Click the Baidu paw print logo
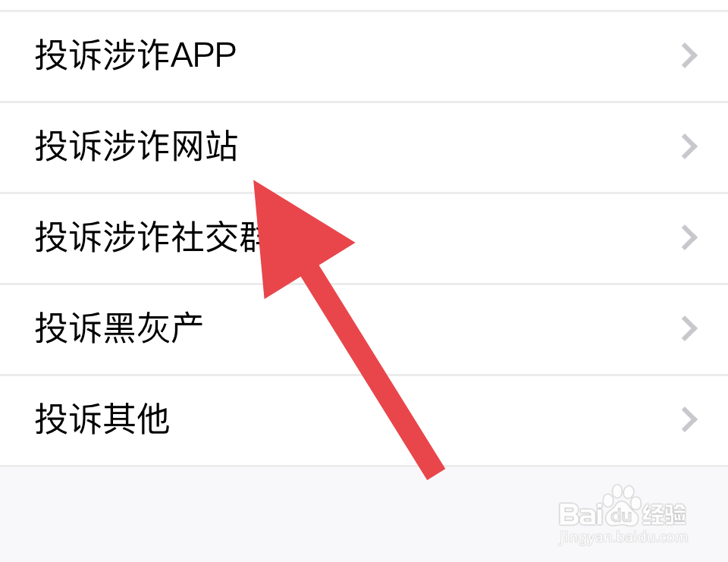The width and height of the screenshot is (728, 562). click(622, 503)
